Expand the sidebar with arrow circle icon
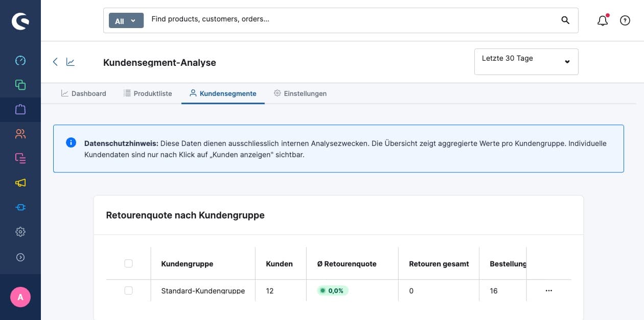The image size is (644, 320). [20, 257]
